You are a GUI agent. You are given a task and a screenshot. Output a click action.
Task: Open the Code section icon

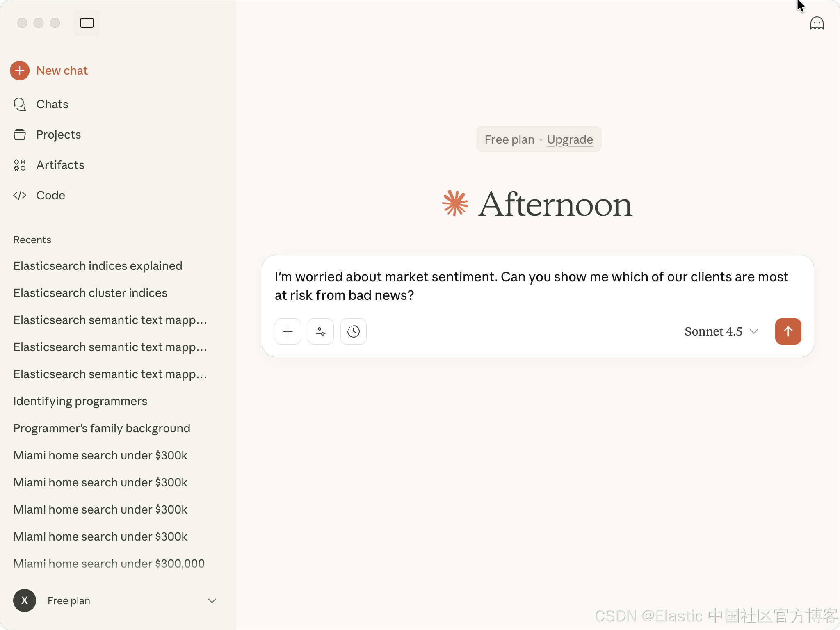(20, 195)
